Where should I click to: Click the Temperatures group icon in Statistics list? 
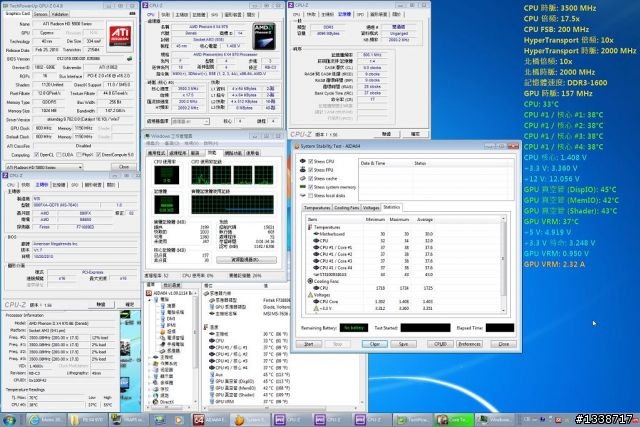310,227
